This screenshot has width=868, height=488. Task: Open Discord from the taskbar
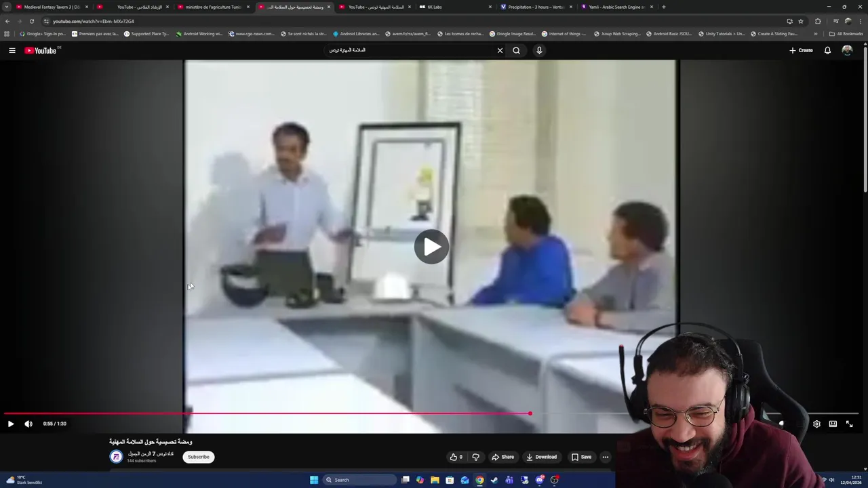click(539, 480)
